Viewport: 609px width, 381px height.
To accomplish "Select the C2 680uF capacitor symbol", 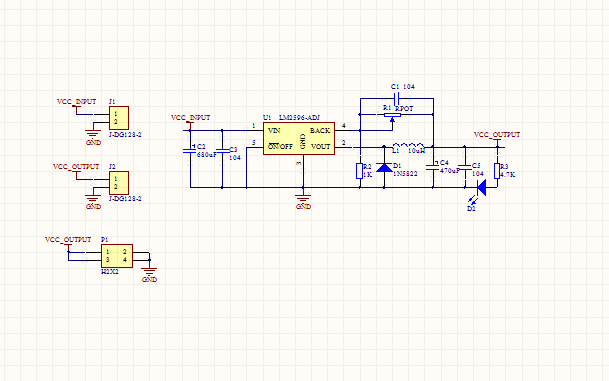I will (190, 150).
